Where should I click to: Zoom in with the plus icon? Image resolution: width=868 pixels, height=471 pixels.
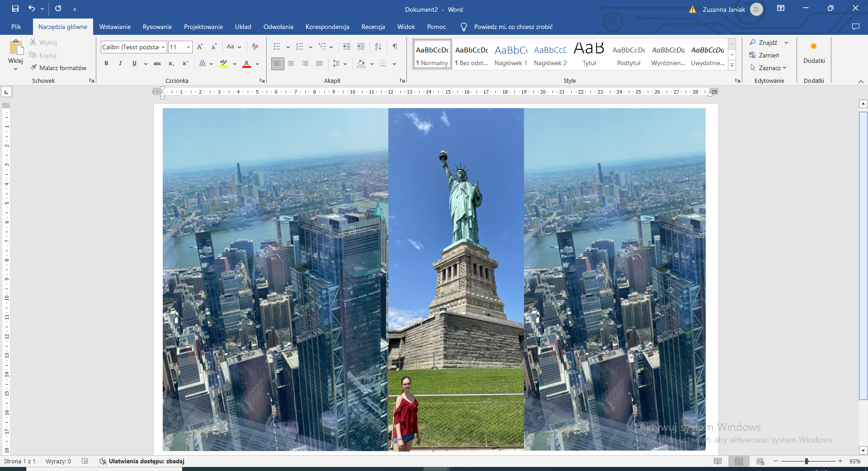click(x=840, y=461)
